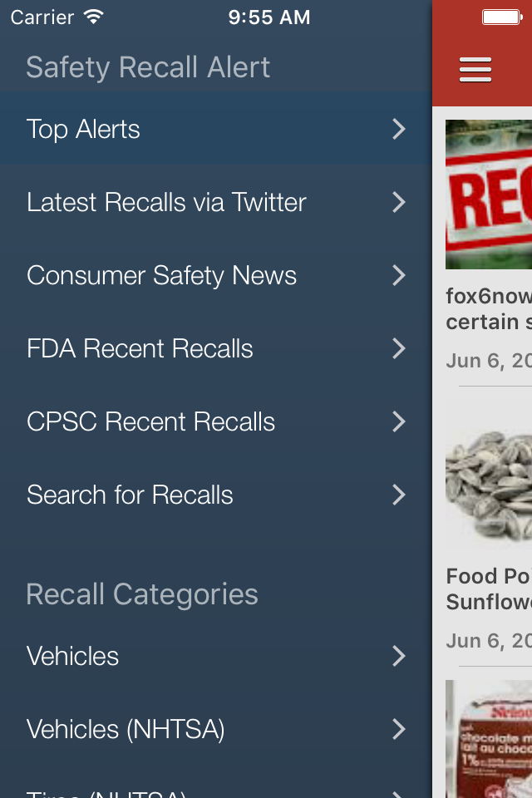The height and width of the screenshot is (798, 532).
Task: Expand the Latest Recalls via Twitter section
Action: coord(166,202)
